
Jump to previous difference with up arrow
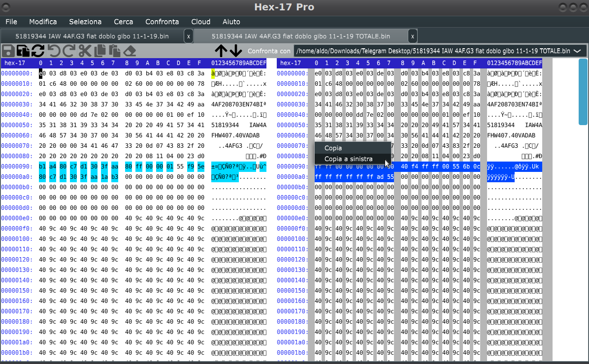[221, 51]
